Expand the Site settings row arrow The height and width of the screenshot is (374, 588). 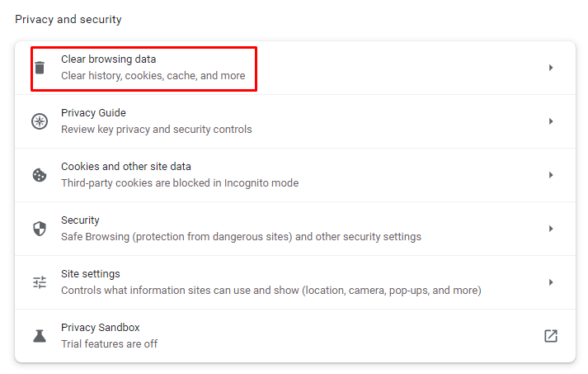[x=551, y=282]
